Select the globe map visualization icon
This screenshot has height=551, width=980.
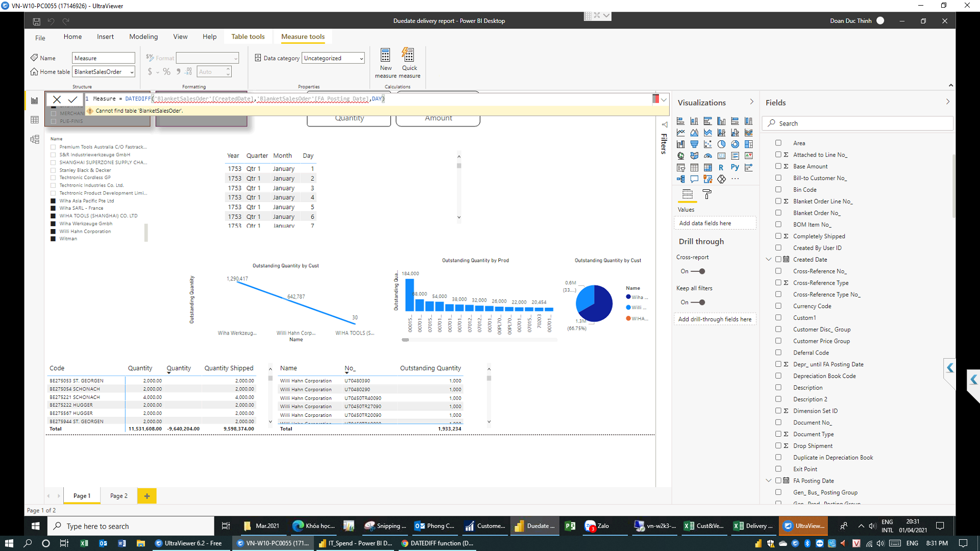pyautogui.click(x=681, y=156)
